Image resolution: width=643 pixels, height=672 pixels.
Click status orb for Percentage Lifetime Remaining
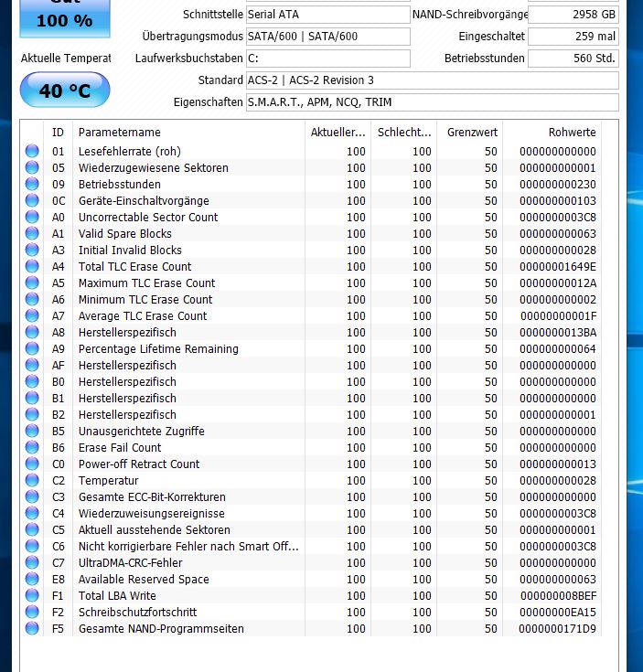point(32,348)
